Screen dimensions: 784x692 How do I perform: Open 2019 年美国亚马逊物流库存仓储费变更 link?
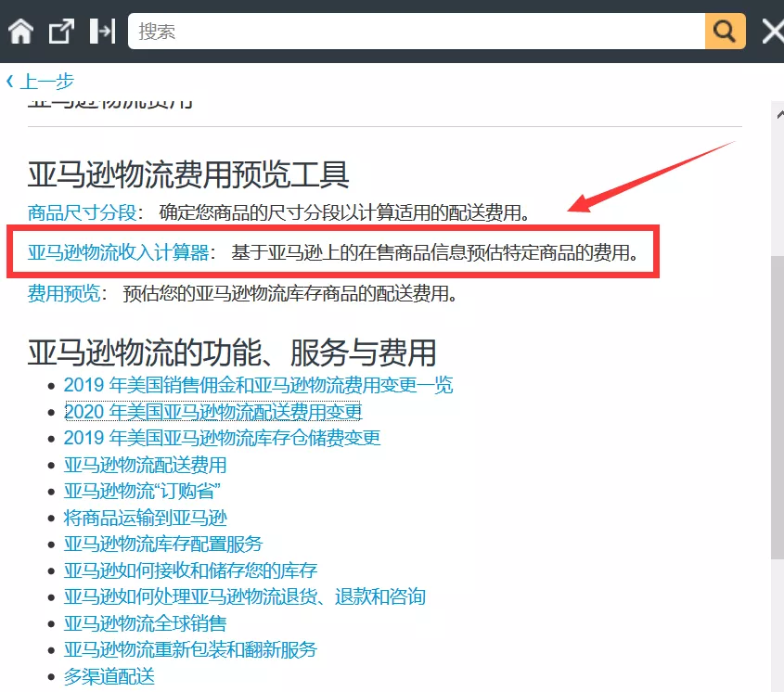pos(222,438)
